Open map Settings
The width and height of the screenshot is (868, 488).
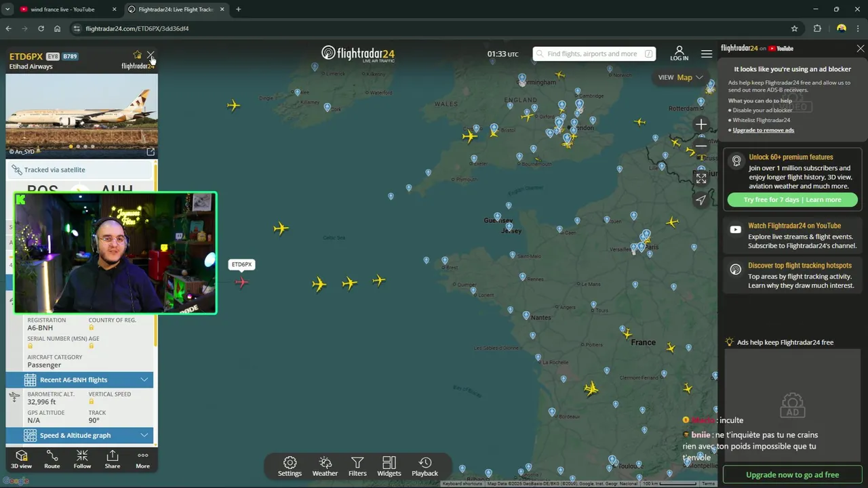(x=290, y=466)
